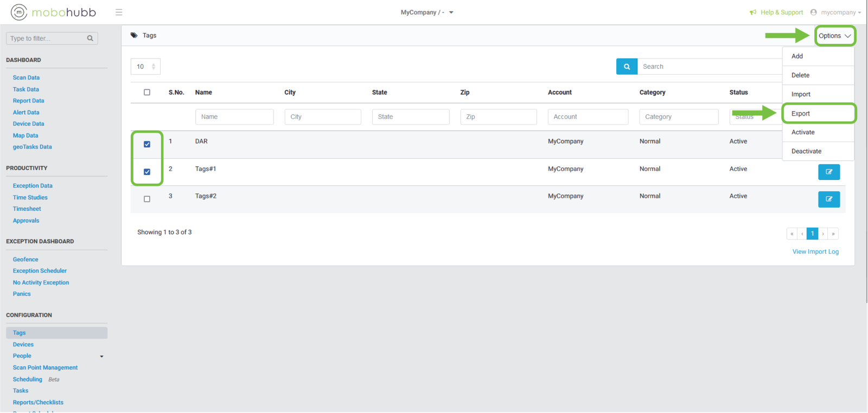Click the mobohubb logo icon
Image resolution: width=868 pixels, height=413 pixels.
(x=19, y=12)
